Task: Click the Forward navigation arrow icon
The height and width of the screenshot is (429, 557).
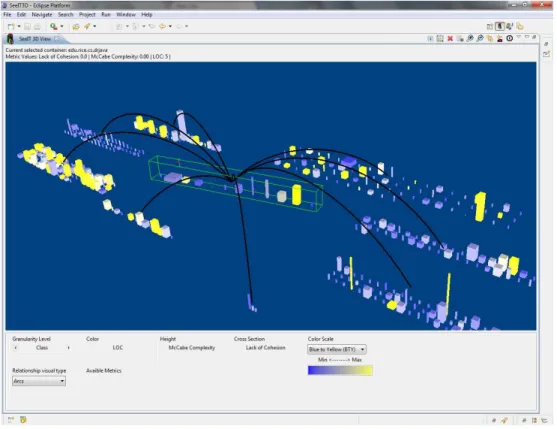Action: [x=179, y=26]
